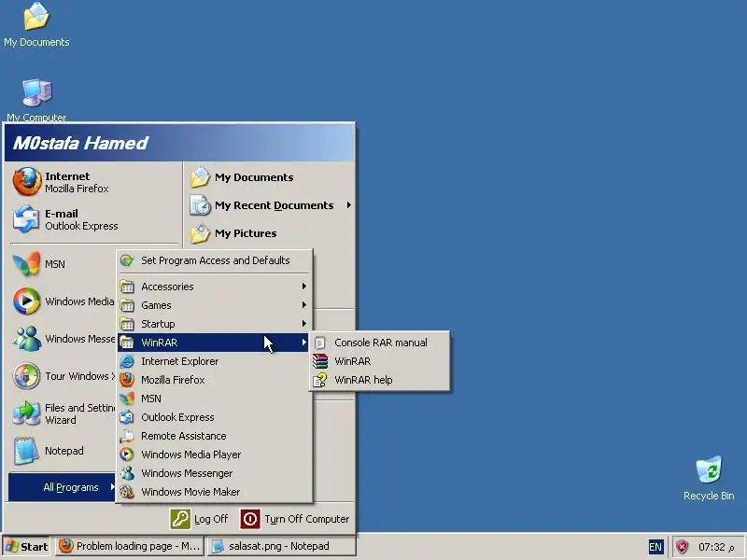Screen dimensions: 747x560
Task: Open Mozilla Firefox Internet icon in Start menu
Action: 27,181
